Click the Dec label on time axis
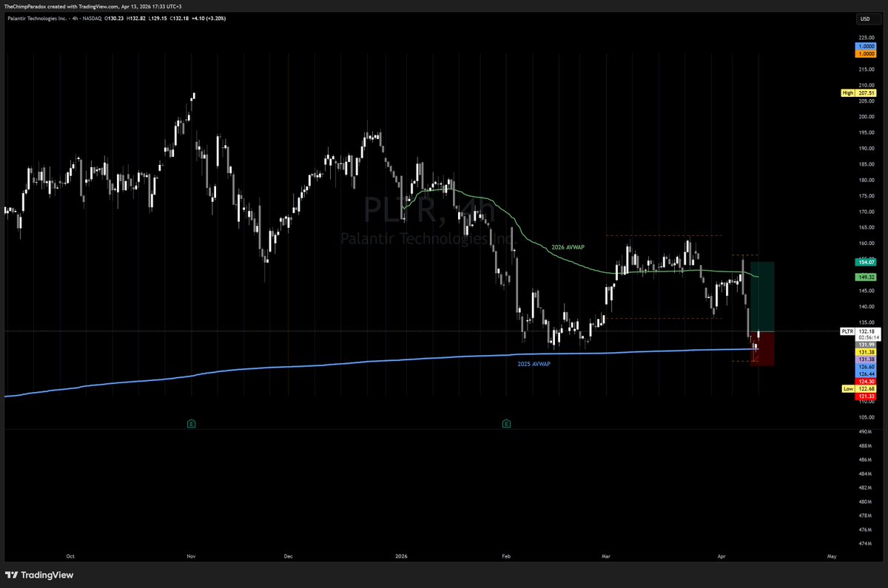The height and width of the screenshot is (588, 888). pos(288,555)
